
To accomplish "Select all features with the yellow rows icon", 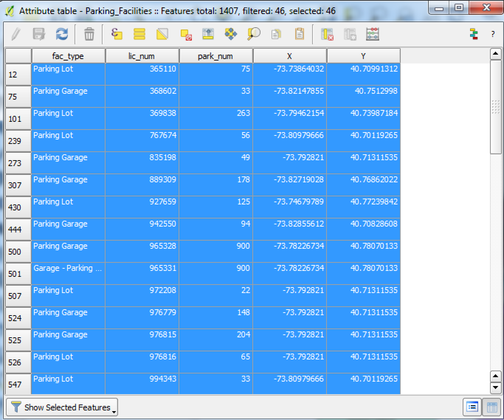I will coord(139,34).
